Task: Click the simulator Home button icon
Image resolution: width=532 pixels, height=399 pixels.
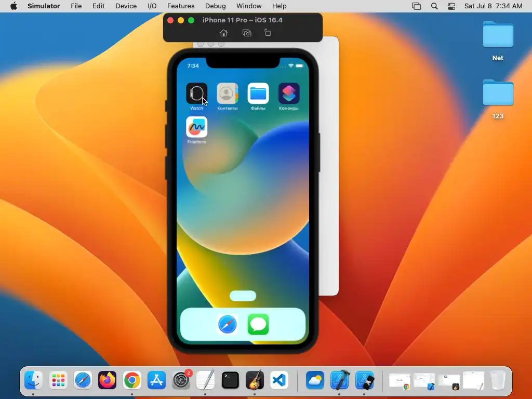Action: [x=223, y=33]
